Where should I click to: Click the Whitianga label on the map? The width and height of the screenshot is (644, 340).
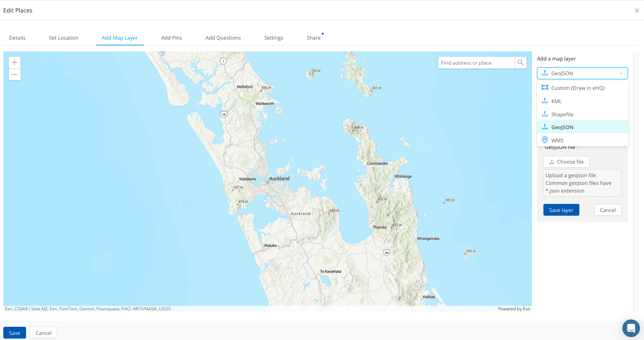pyautogui.click(x=403, y=176)
